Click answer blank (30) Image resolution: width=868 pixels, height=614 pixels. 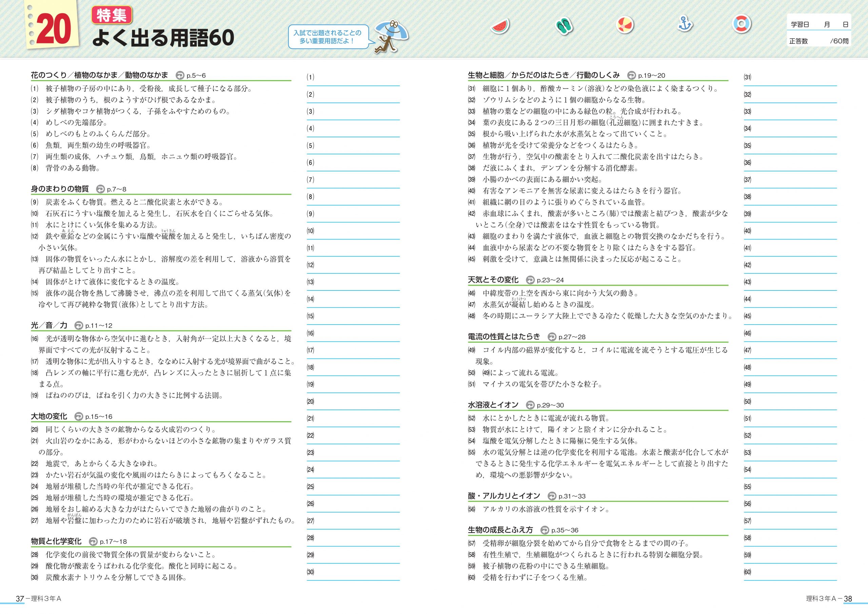pyautogui.click(x=353, y=574)
